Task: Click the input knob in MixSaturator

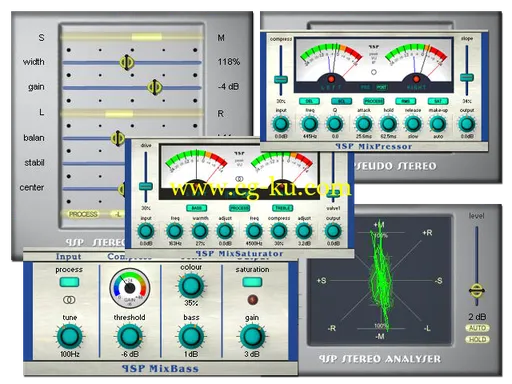Action: coord(146,231)
